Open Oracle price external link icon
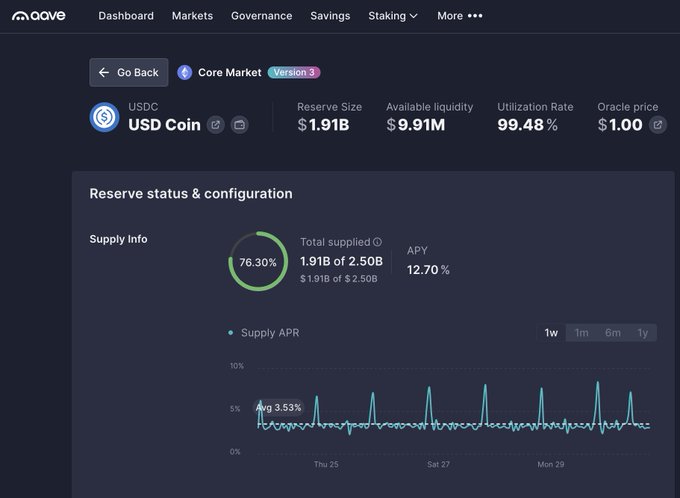The image size is (680, 498). pyautogui.click(x=658, y=125)
